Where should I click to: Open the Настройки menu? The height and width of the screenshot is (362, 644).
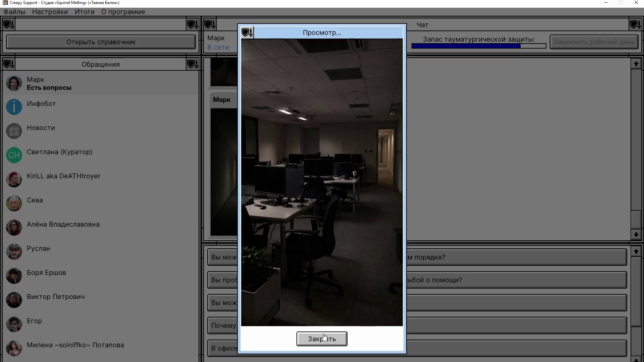tap(50, 12)
